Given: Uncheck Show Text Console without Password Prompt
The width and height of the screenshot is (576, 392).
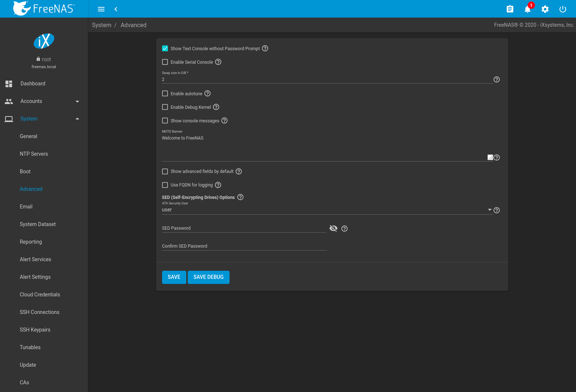Looking at the screenshot, I should pyautogui.click(x=165, y=48).
